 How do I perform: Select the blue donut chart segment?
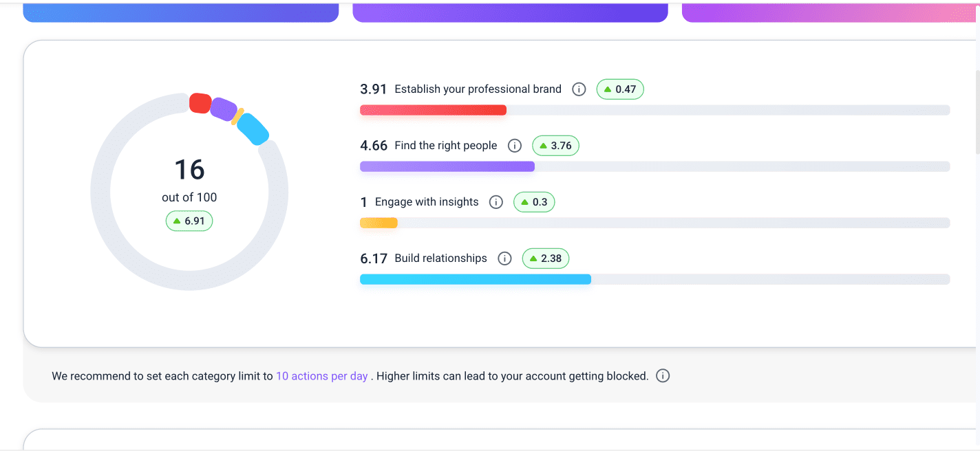[253, 129]
